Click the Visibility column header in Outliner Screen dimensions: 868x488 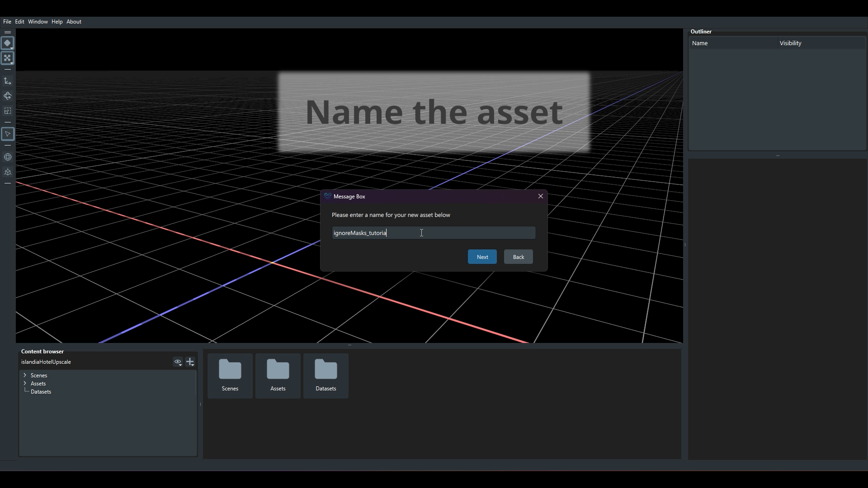click(x=821, y=43)
